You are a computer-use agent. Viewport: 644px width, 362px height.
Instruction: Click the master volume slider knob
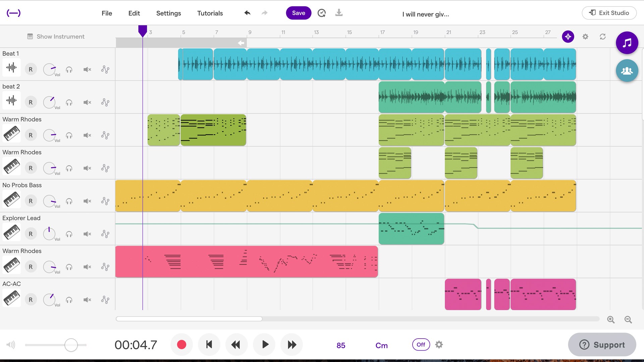tap(71, 345)
